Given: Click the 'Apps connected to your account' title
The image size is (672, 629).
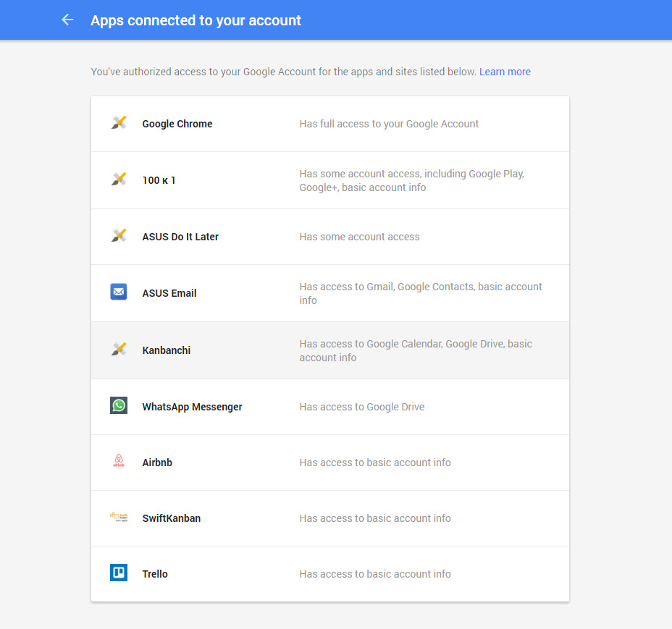Looking at the screenshot, I should click(x=196, y=20).
